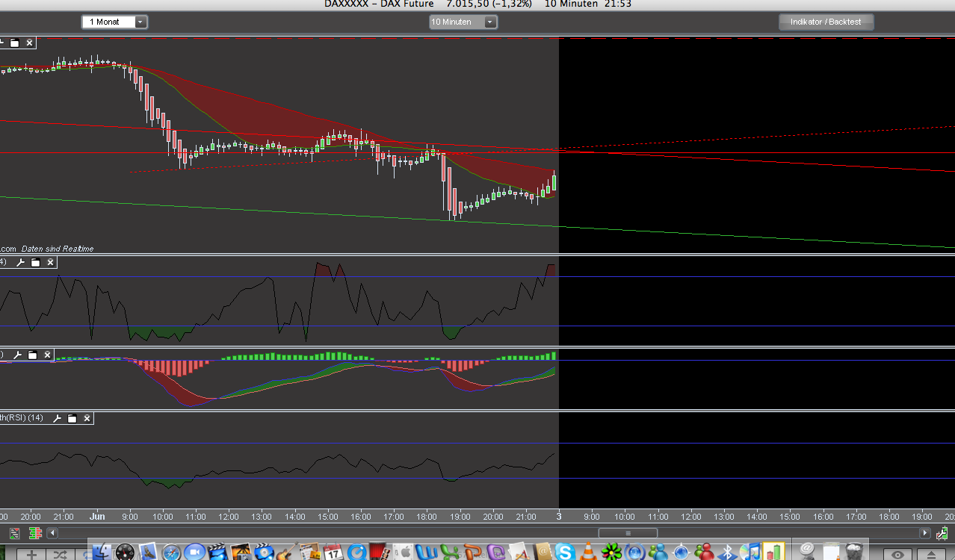Close the second indicator panel
This screenshot has height=560, width=955.
click(x=51, y=262)
